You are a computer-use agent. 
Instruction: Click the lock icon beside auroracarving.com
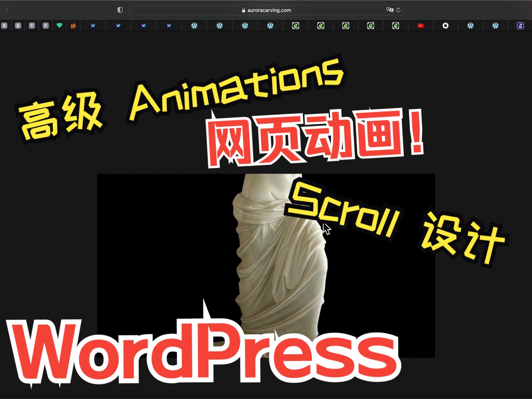coord(243,10)
